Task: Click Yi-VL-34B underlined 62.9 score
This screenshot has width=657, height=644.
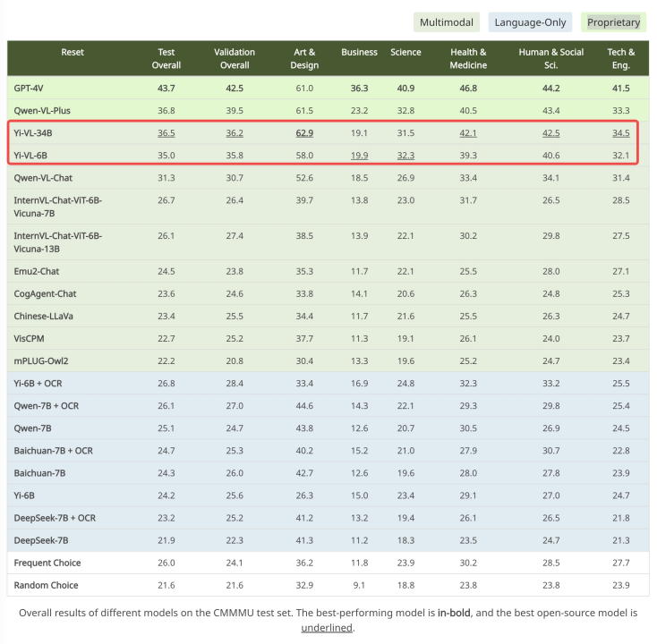Action: coord(304,133)
